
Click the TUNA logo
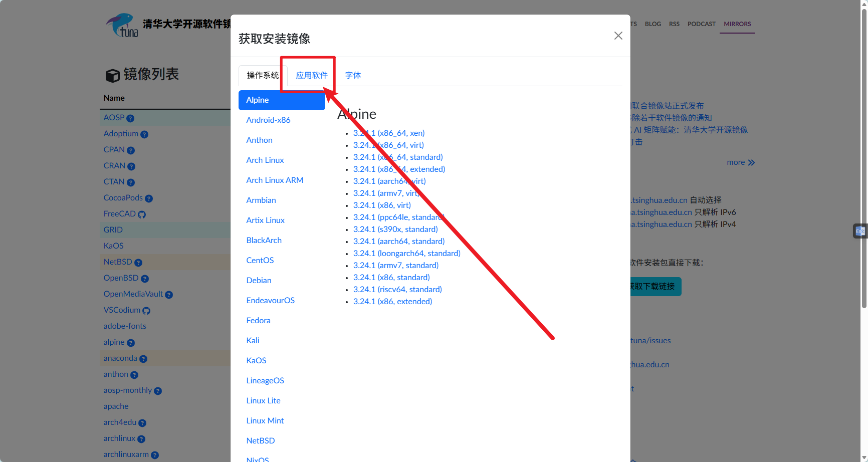122,25
